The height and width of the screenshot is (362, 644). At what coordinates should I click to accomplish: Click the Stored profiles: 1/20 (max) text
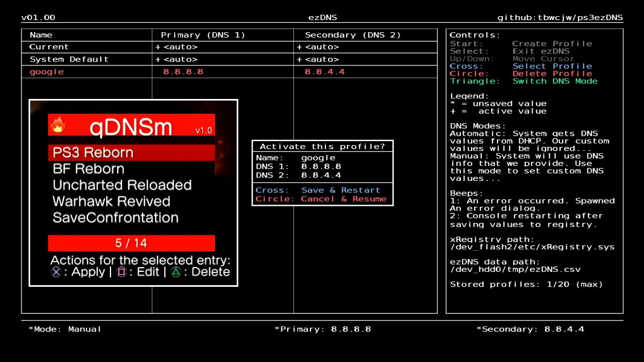tap(526, 284)
